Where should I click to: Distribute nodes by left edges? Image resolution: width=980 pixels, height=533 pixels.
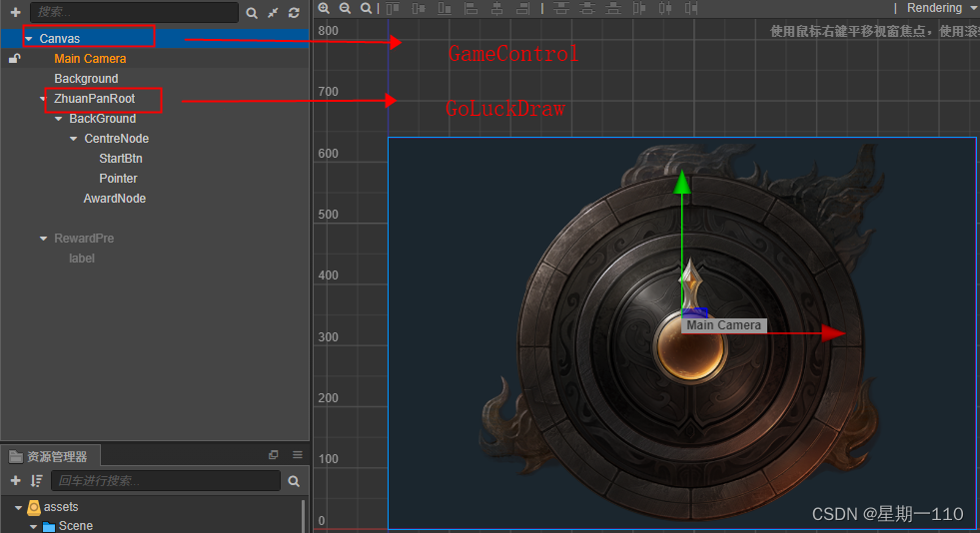(x=639, y=8)
